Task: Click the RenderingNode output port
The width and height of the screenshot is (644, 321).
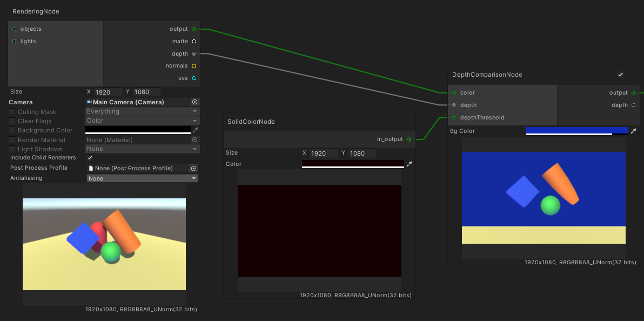Action: click(194, 29)
